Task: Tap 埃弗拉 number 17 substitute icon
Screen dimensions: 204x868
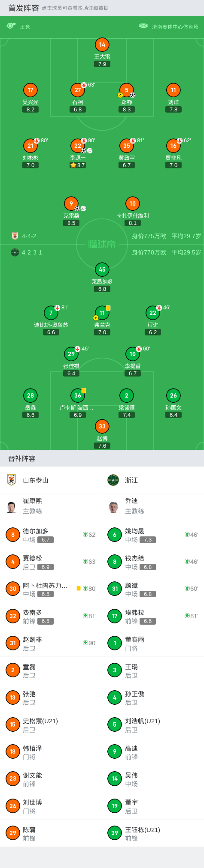Action: (x=115, y=616)
